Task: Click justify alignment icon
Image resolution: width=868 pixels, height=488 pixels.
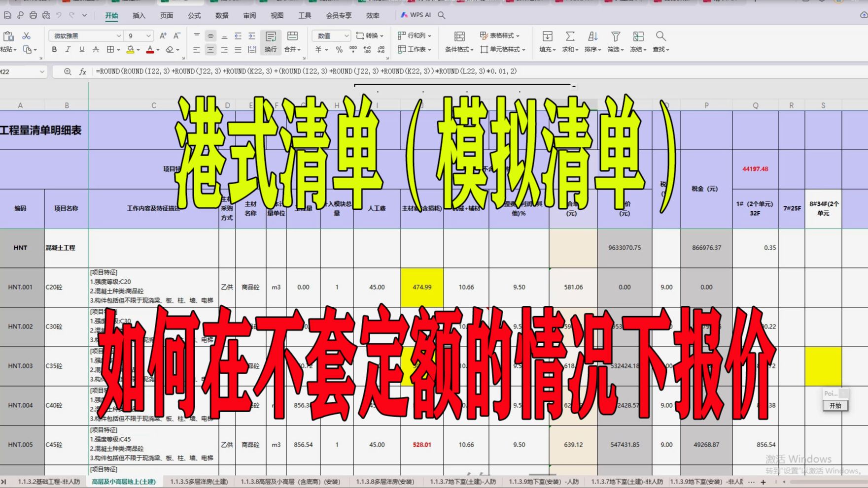Action: pyautogui.click(x=238, y=49)
